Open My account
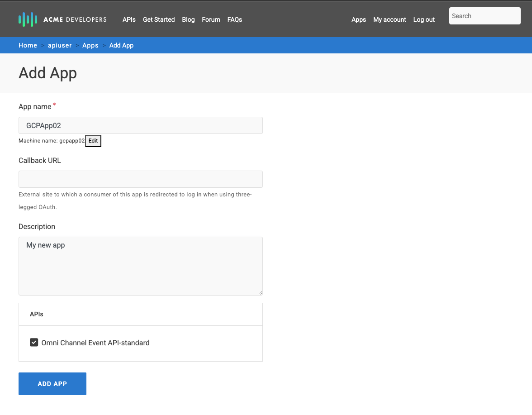 click(x=389, y=19)
